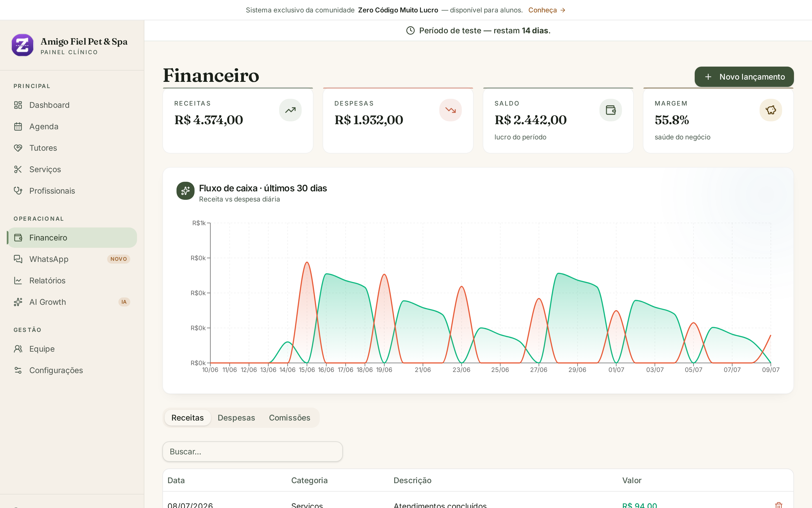Click the R$ 1.932,00 Despesas value
The width and height of the screenshot is (812, 508).
pyautogui.click(x=369, y=120)
